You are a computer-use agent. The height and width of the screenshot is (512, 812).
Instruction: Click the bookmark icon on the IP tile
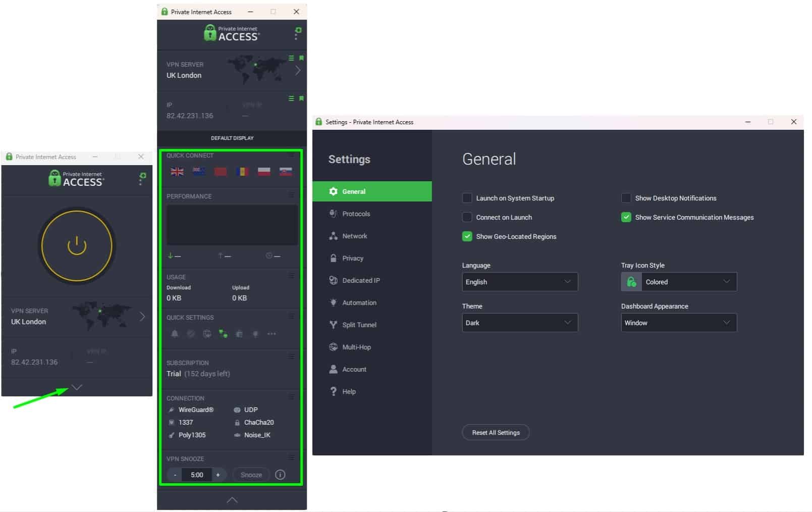301,98
